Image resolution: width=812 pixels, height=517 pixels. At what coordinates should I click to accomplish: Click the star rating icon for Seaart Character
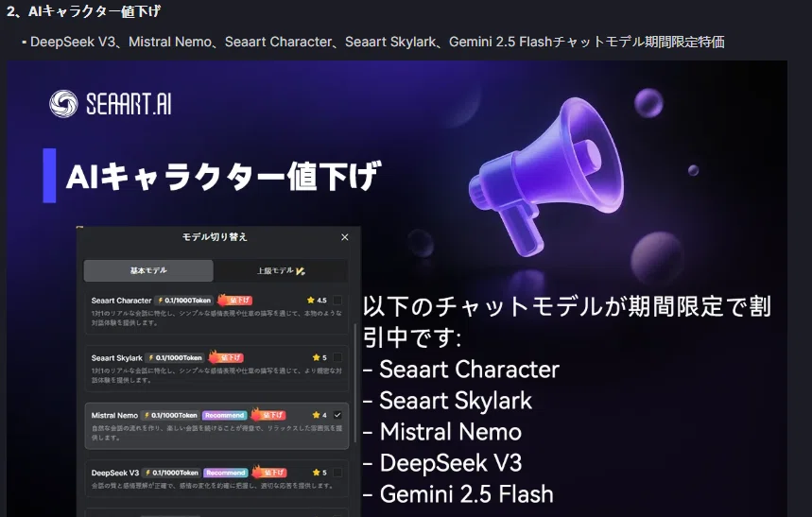311,300
